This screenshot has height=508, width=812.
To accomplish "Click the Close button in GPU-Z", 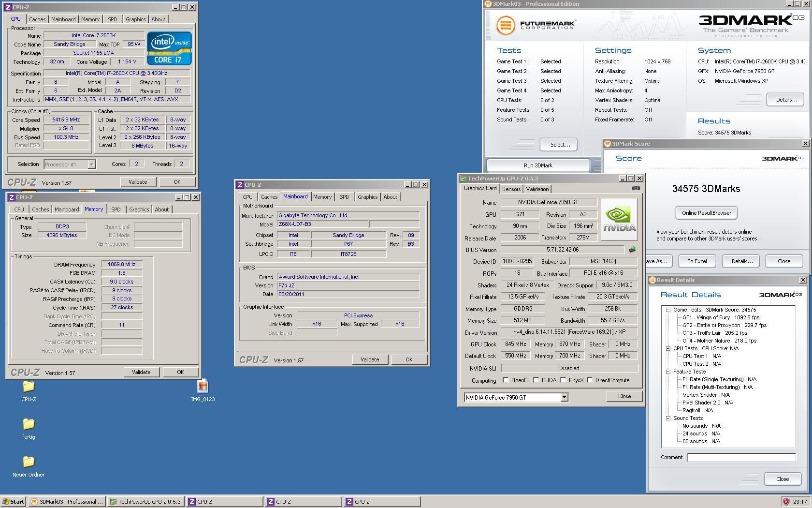I will [x=624, y=396].
